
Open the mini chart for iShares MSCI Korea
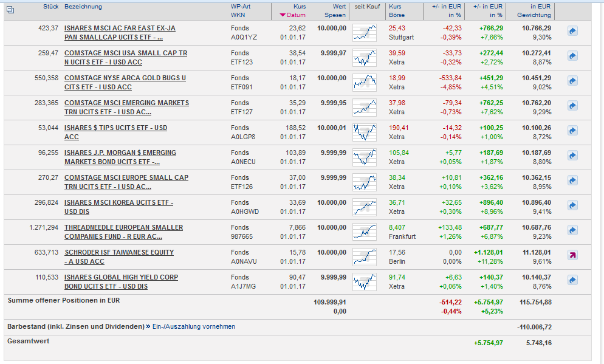[364, 206]
